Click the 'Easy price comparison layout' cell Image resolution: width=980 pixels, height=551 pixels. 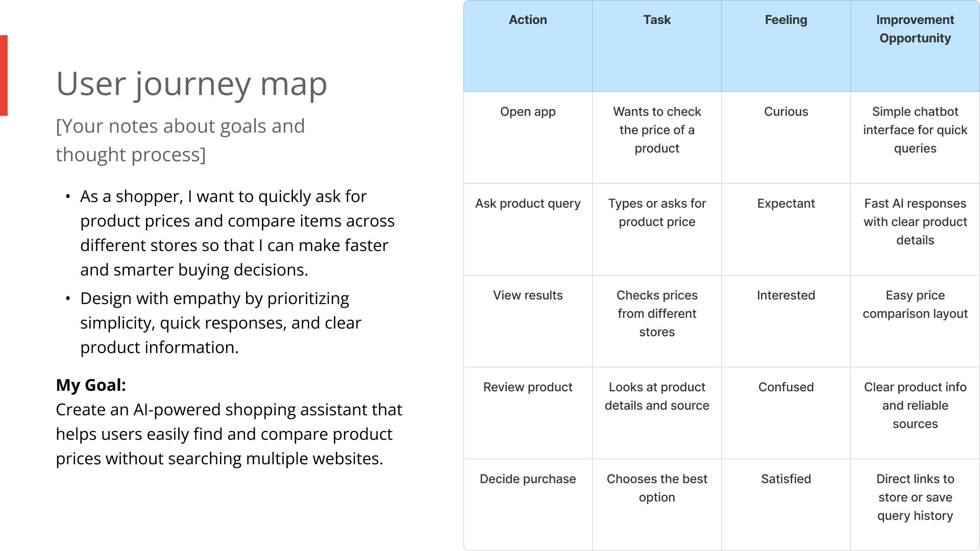coord(915,321)
